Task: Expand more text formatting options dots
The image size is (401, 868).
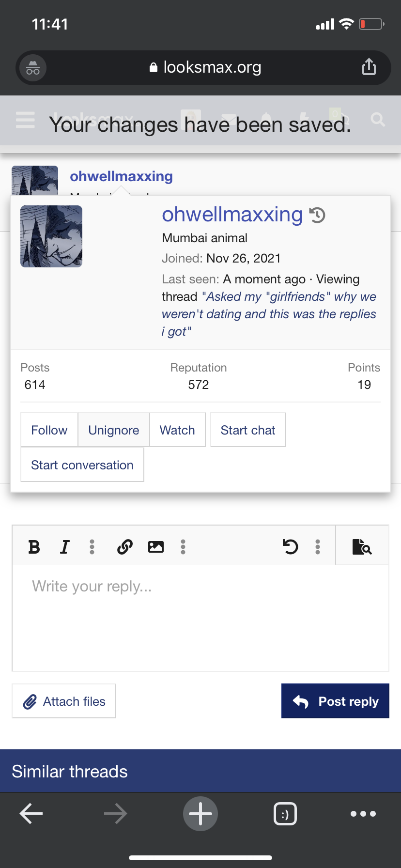Action: 92,547
